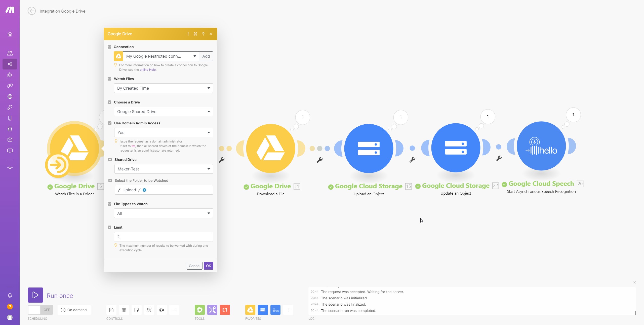
Task: Click the Auto-align magic wand icon
Action: (x=149, y=310)
